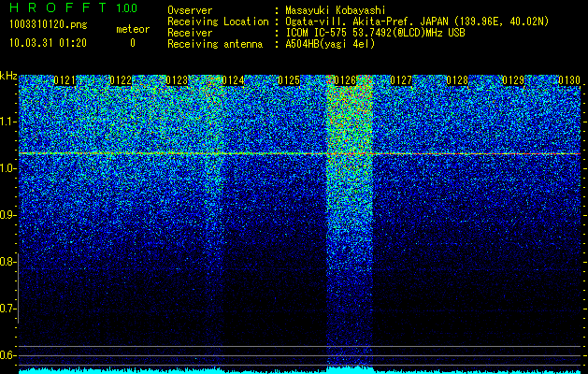Click the time marker 0126

coord(345,80)
